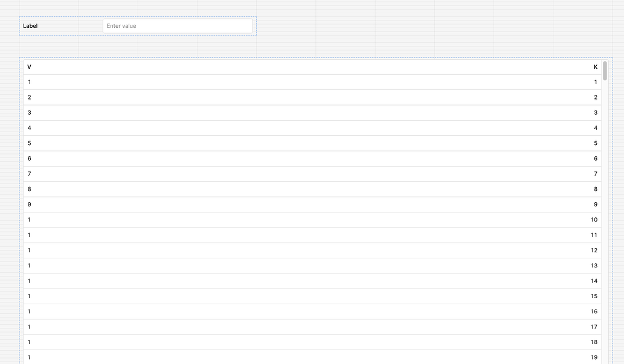This screenshot has height=364, width=624.
Task: Select the K cell with value 11
Action: pyautogui.click(x=594, y=235)
